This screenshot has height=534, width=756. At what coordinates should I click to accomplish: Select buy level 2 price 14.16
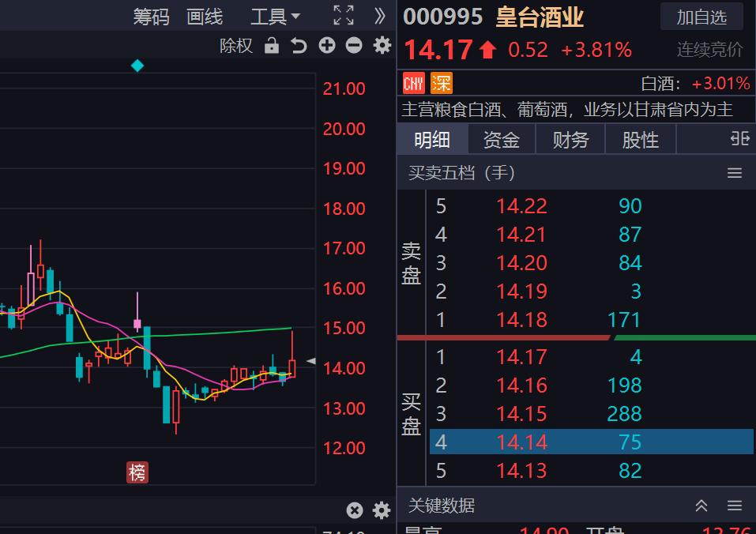click(x=521, y=385)
